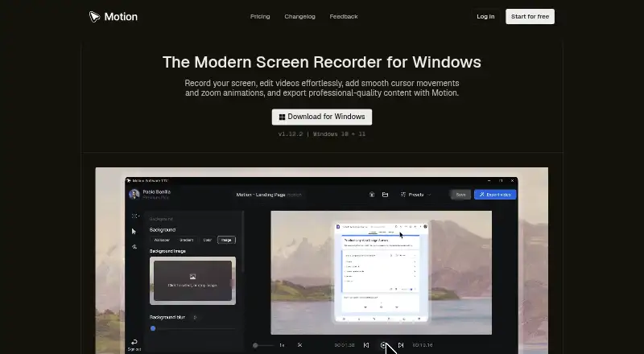Click the scissors cut icon

[x=299, y=345]
